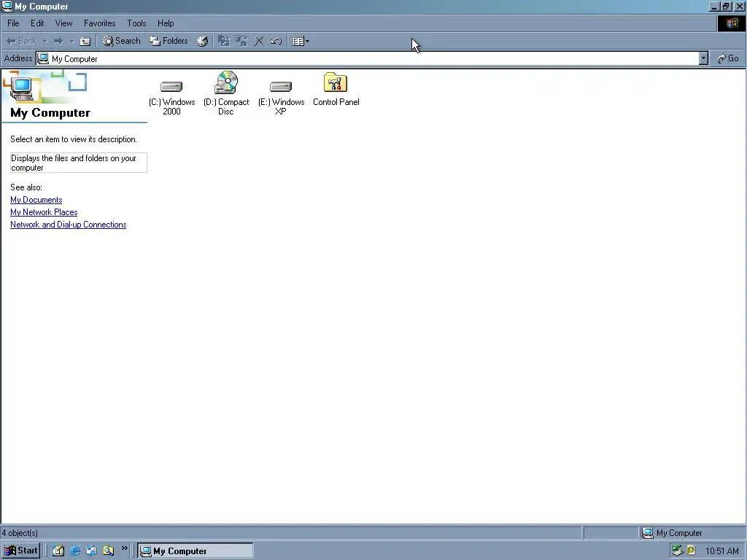Click 'Select an item to view' text
747x560 pixels.
74,139
